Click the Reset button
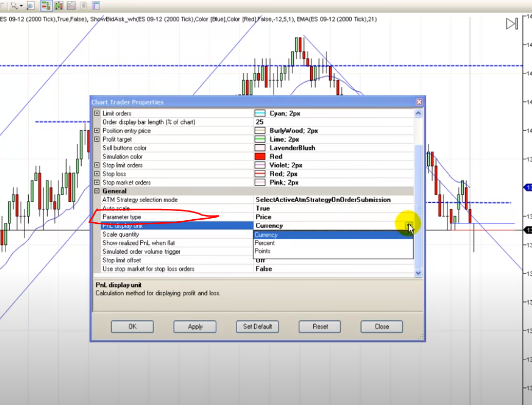 coord(319,326)
